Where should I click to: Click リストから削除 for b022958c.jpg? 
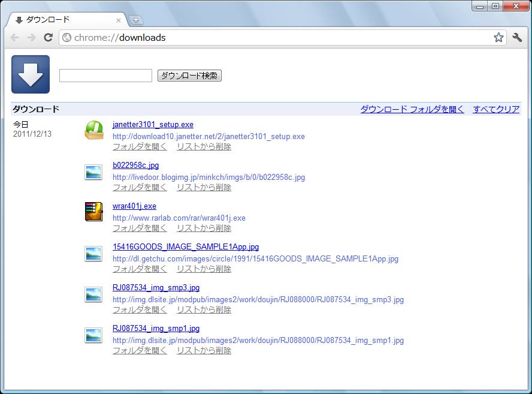204,188
